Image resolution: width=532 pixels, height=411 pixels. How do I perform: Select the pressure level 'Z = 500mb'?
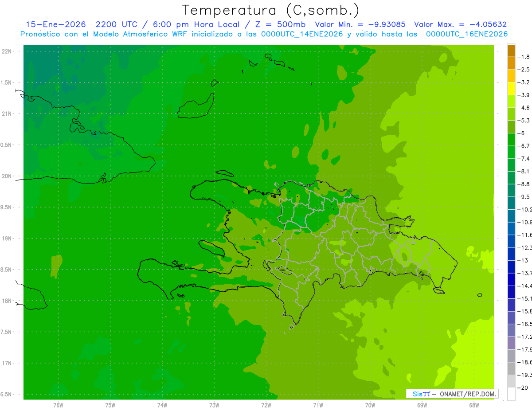click(281, 24)
